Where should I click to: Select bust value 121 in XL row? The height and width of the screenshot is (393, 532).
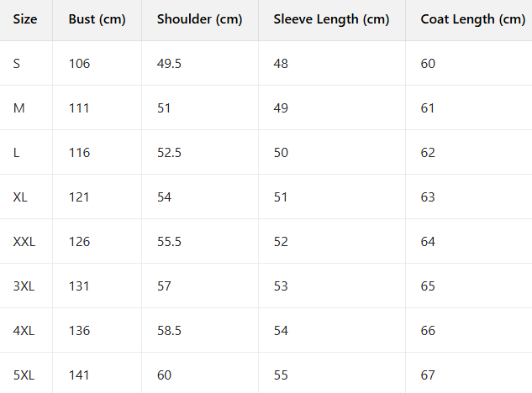pos(79,197)
